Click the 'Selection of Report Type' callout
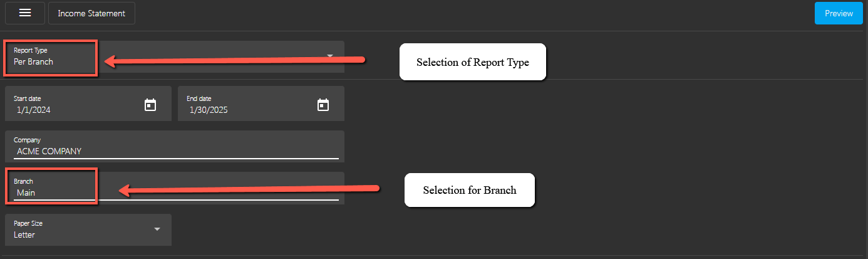Viewport: 868px width, 259px height. tap(473, 62)
